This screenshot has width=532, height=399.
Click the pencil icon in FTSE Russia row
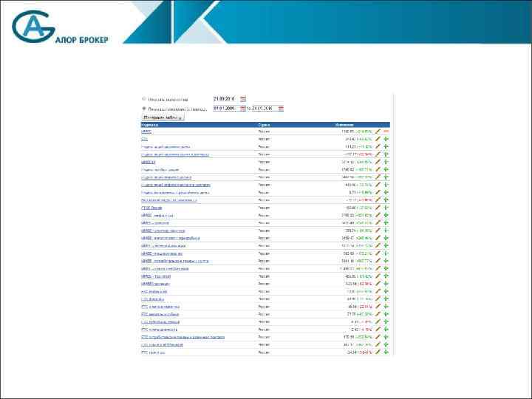click(378, 208)
